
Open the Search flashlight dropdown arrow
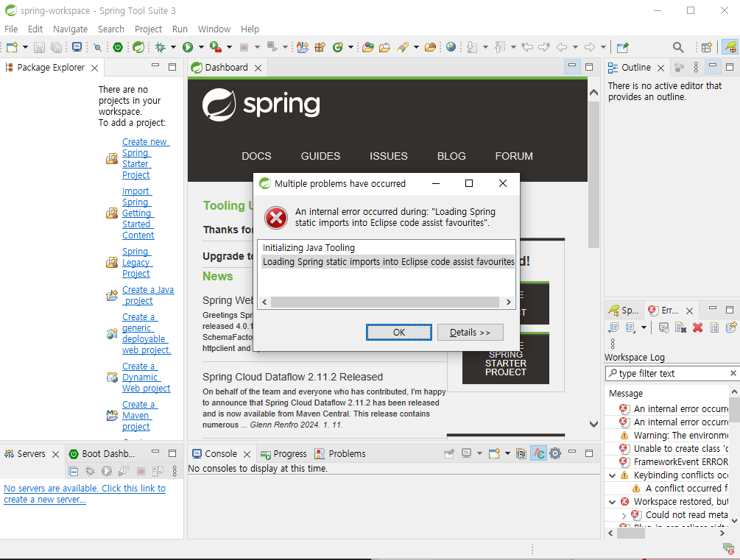pyautogui.click(x=416, y=47)
